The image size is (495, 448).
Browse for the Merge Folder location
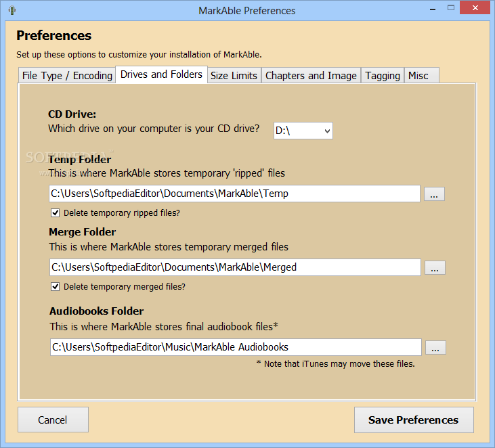coord(435,268)
